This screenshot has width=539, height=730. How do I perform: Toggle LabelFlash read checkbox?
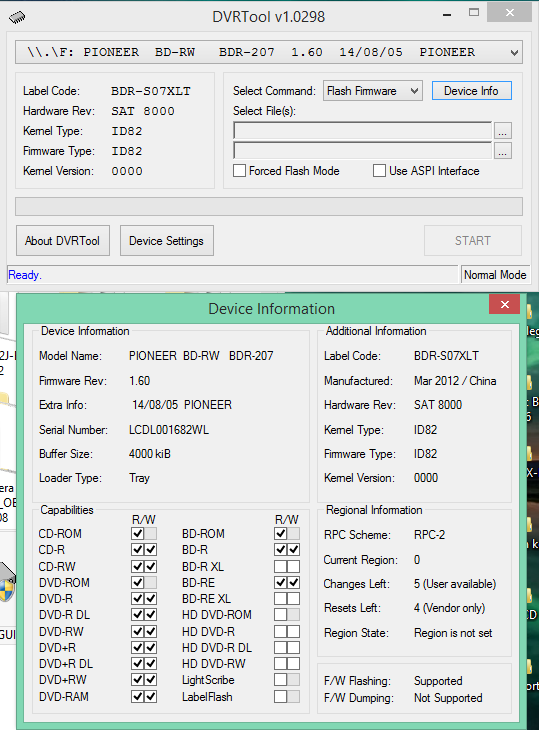[280, 696]
